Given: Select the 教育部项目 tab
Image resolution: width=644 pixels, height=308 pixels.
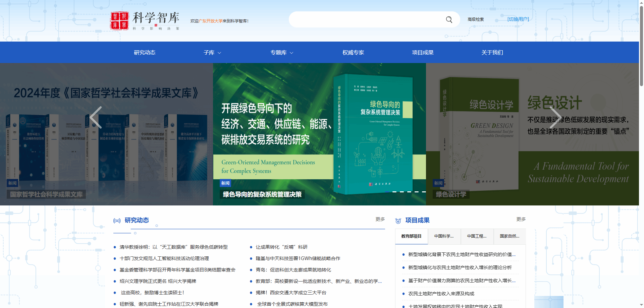Looking at the screenshot, I should click(x=411, y=236).
